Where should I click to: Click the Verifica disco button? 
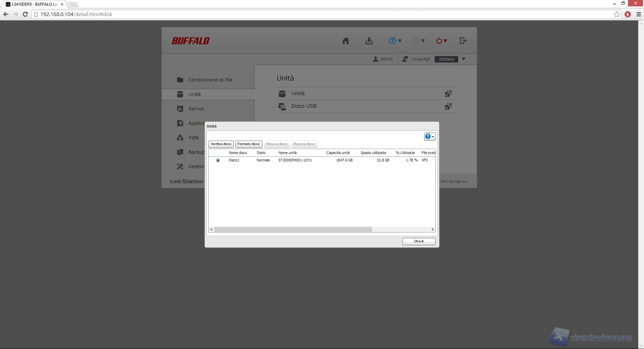click(x=221, y=144)
